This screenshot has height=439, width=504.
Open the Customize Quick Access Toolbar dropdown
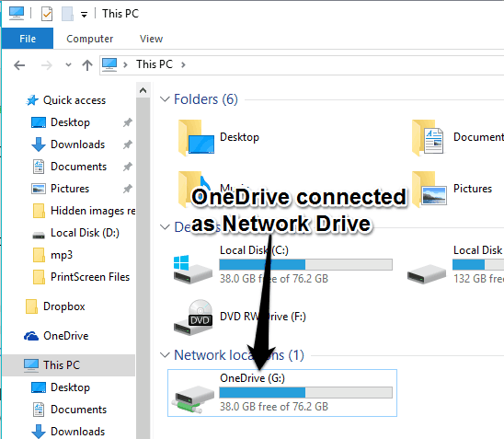[x=85, y=15]
